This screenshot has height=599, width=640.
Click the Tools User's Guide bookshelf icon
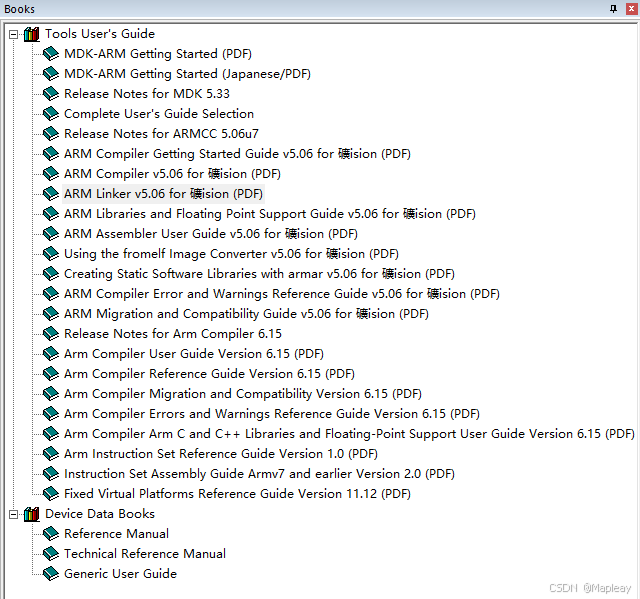[31, 34]
